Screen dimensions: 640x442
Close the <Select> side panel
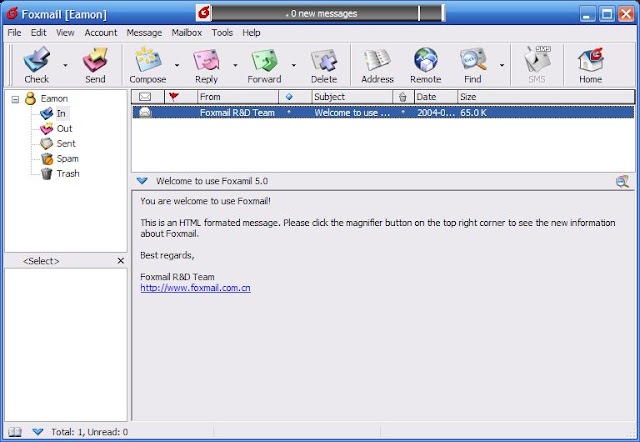click(121, 260)
